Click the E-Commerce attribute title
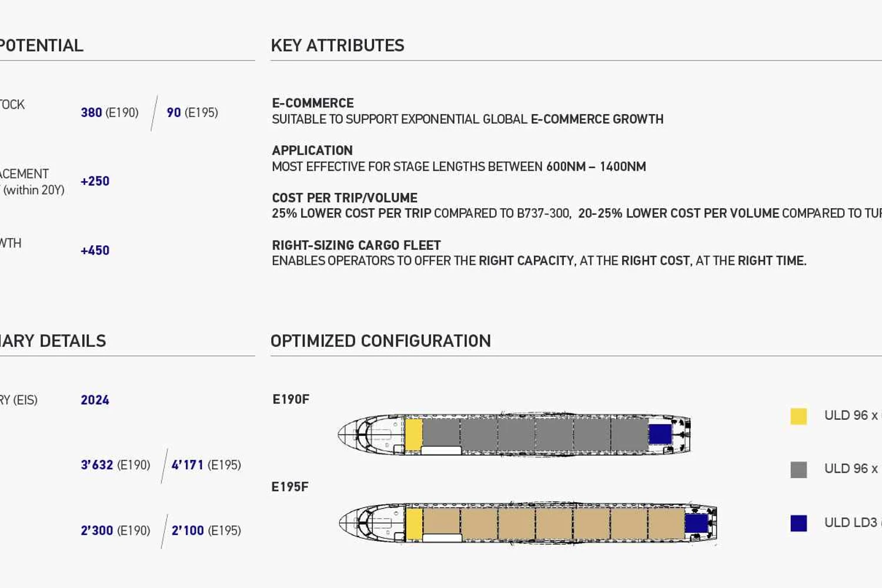The width and height of the screenshot is (882, 588). point(313,103)
